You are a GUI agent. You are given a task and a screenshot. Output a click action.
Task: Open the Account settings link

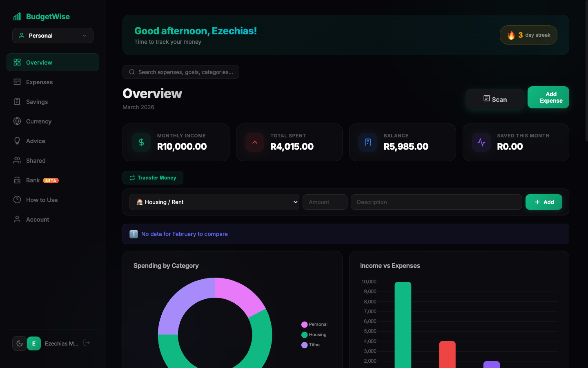[x=53, y=219]
